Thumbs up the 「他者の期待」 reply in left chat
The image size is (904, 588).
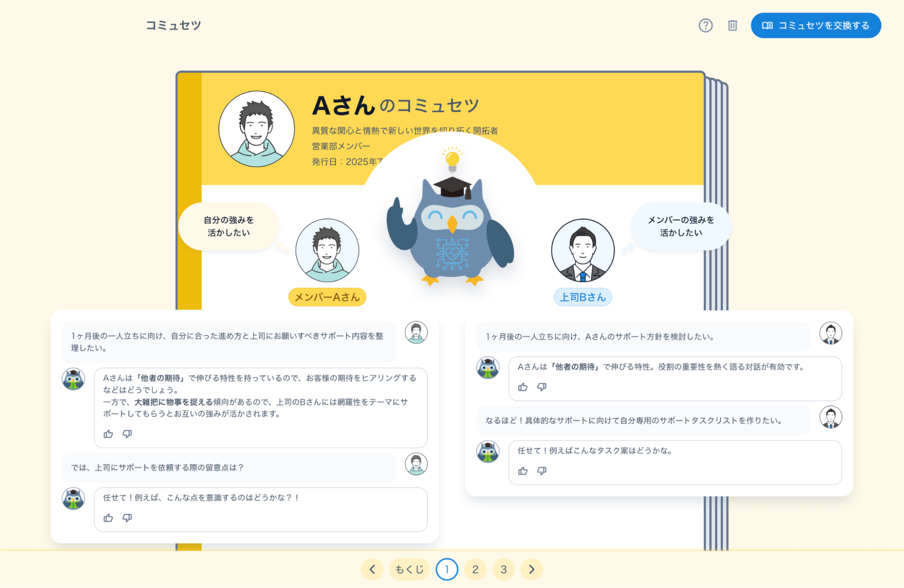tap(108, 434)
